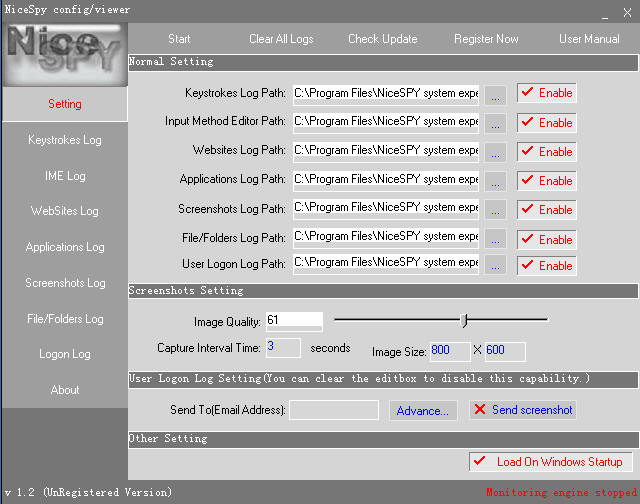
Task: Close the NiceSpy config window
Action: pos(627,13)
